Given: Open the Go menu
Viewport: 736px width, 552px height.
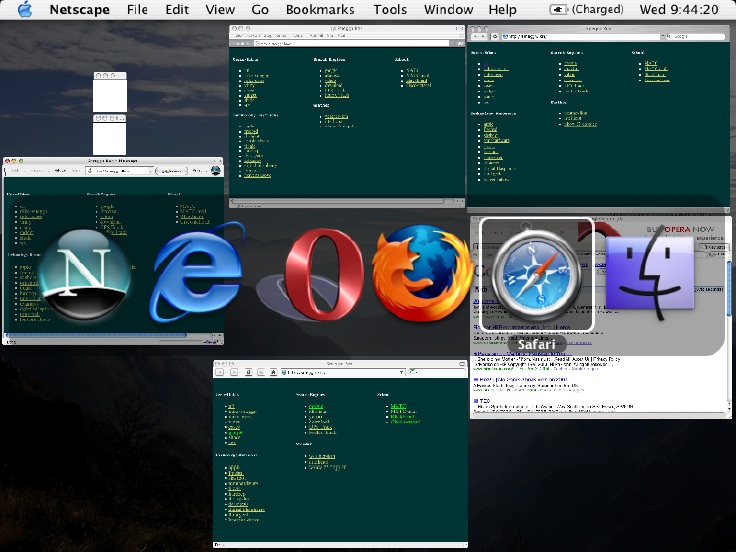Looking at the screenshot, I should click(x=260, y=10).
